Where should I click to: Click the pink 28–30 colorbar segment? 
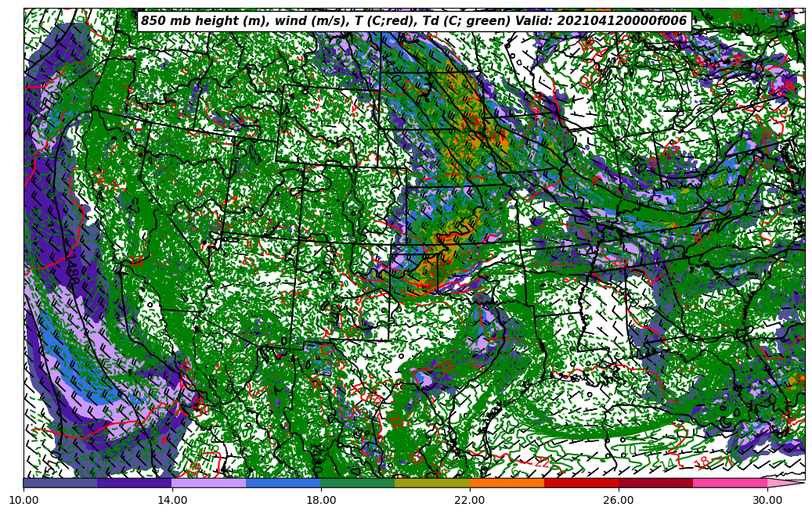point(730,483)
